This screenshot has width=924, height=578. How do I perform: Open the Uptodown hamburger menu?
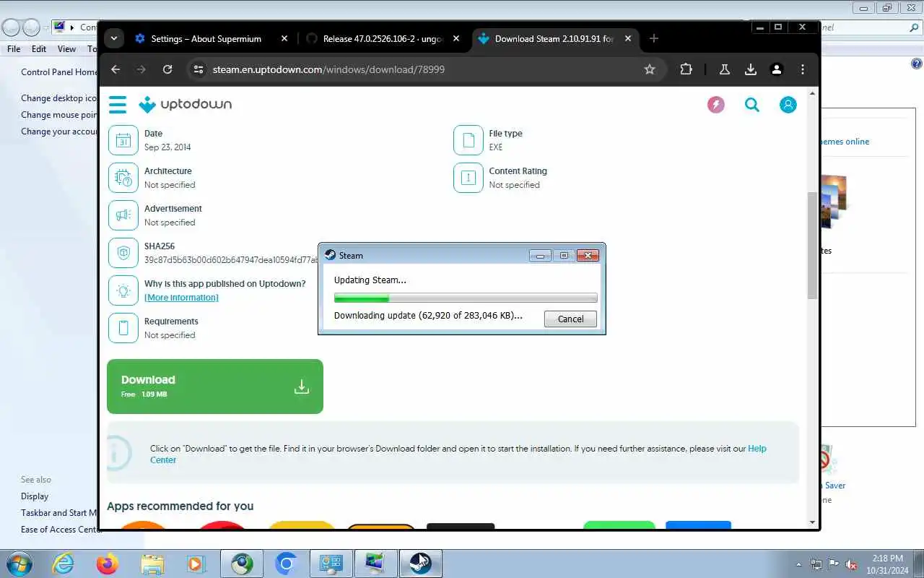coord(118,105)
